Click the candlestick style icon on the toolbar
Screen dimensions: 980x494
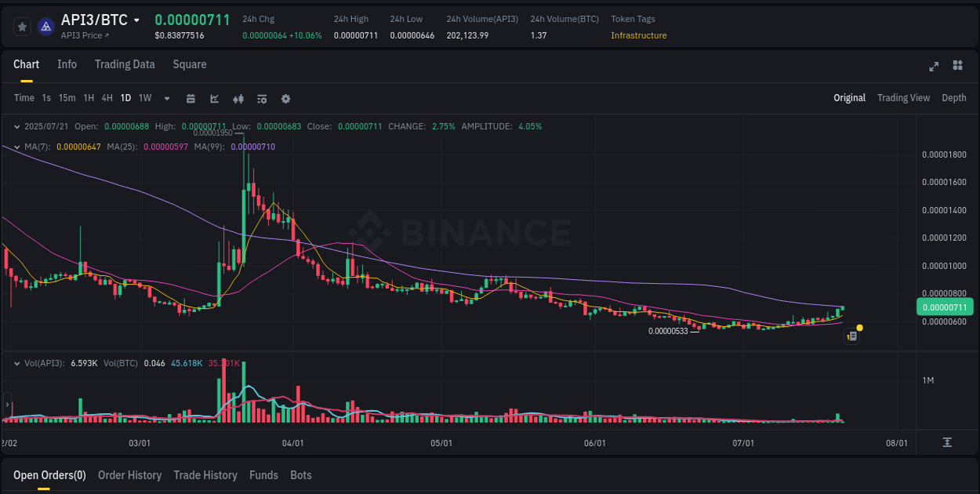[x=238, y=99]
